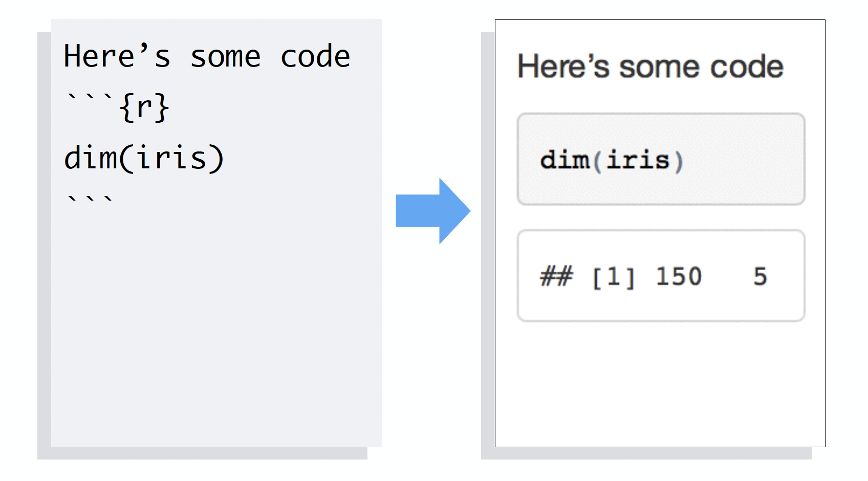The image size is (868, 481).
Task: Click the gray dim(iris) code block
Action: [x=661, y=159]
